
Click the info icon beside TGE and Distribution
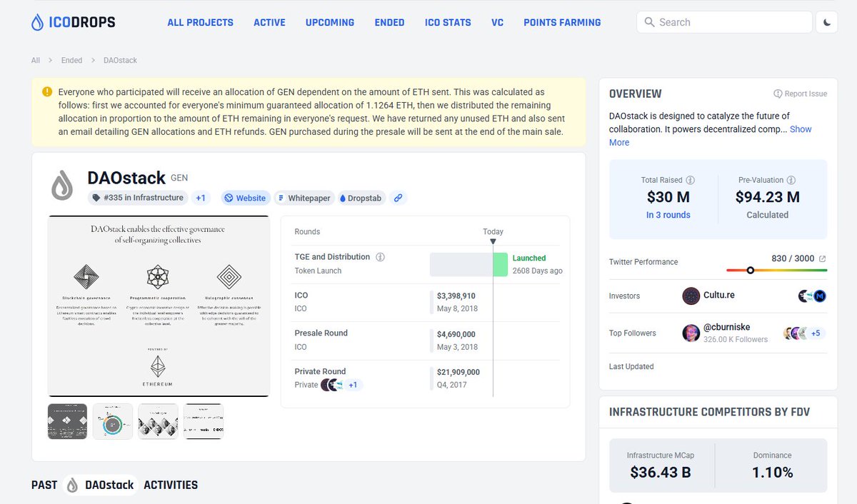380,257
